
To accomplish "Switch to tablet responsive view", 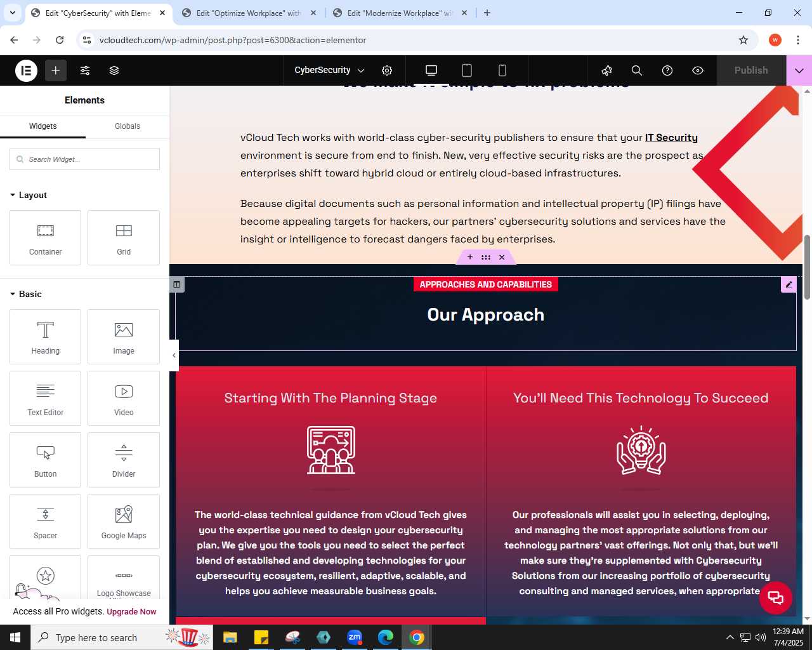I will tap(467, 70).
